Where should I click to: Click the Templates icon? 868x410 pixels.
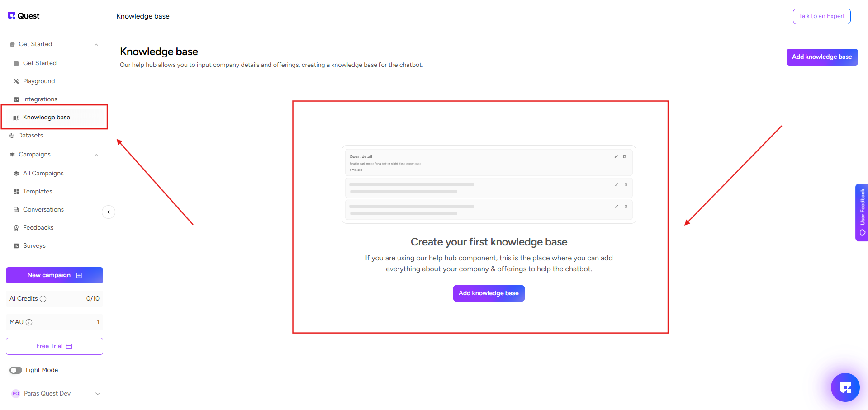(x=16, y=192)
